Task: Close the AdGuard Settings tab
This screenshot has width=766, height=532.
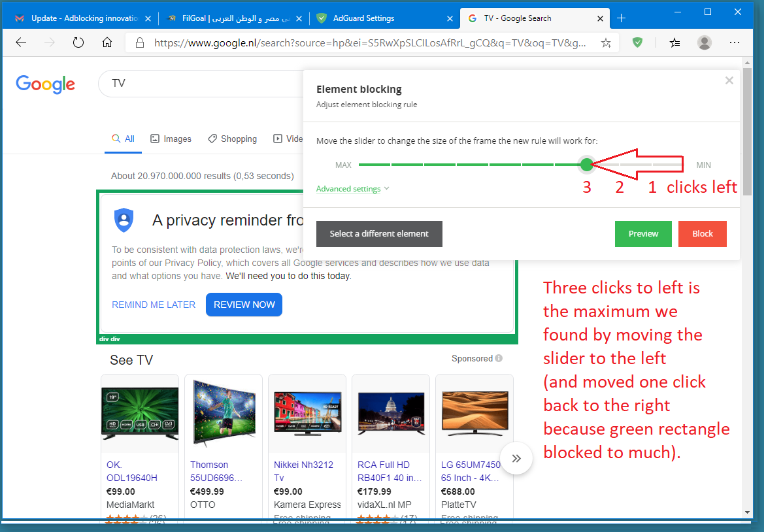Action: coord(450,18)
